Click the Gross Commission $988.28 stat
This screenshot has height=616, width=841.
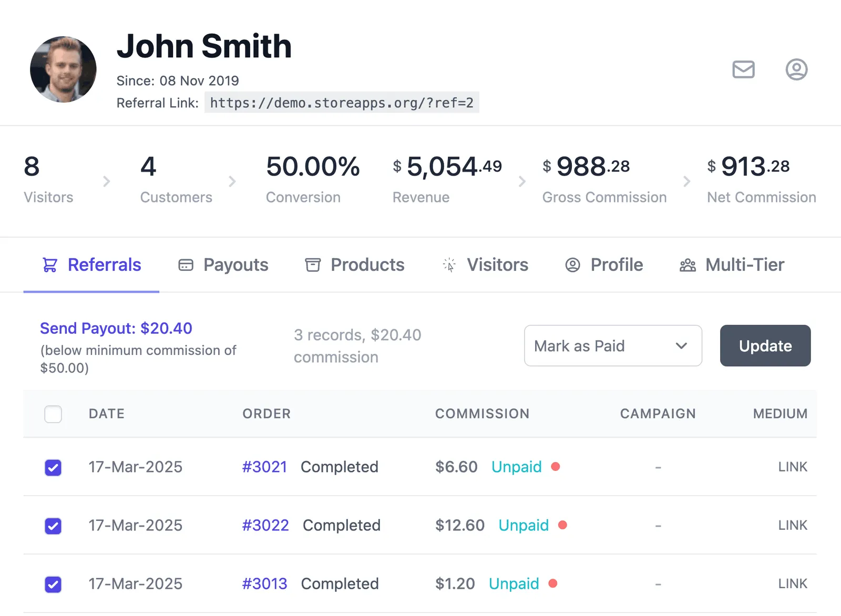(604, 179)
